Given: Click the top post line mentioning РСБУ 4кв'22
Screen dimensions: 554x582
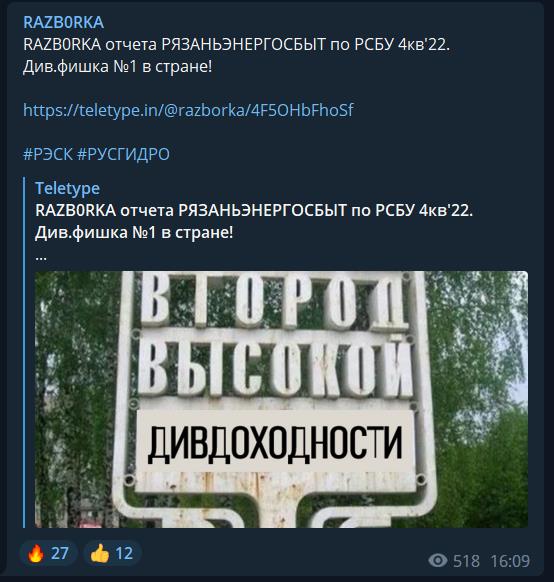Looking at the screenshot, I should [236, 45].
